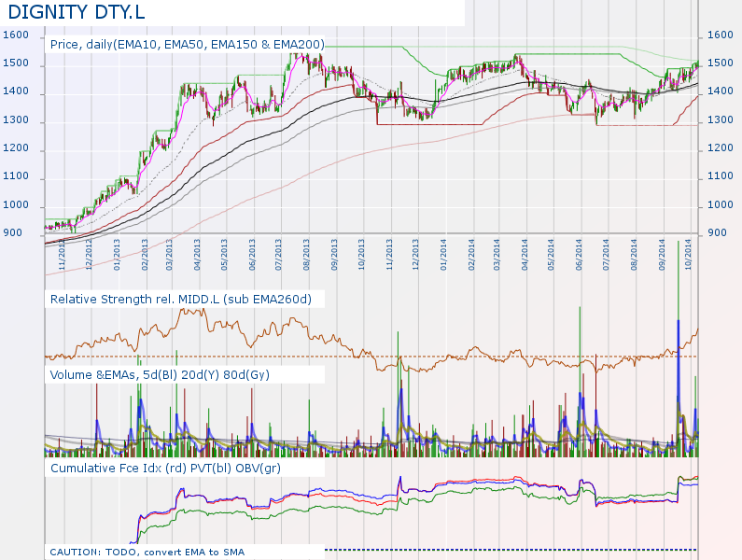Click the 1300 price label on right axis

(721, 119)
